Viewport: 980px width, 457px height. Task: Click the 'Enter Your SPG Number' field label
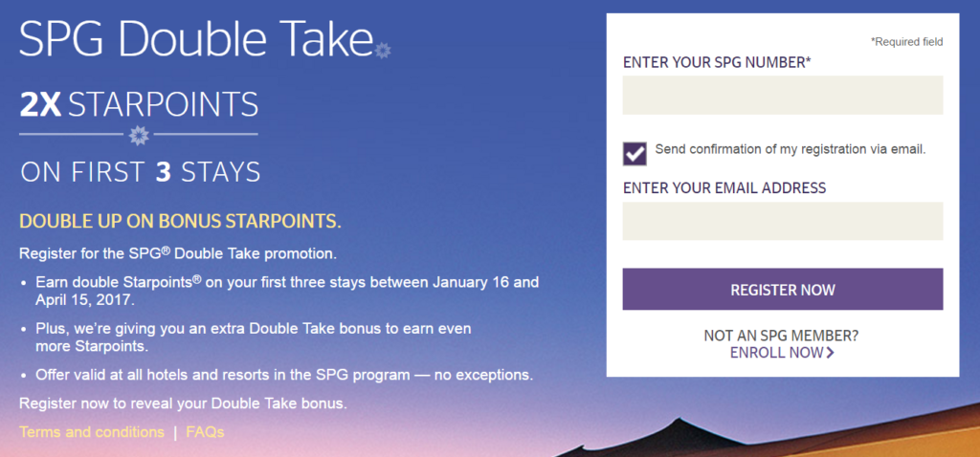[717, 62]
